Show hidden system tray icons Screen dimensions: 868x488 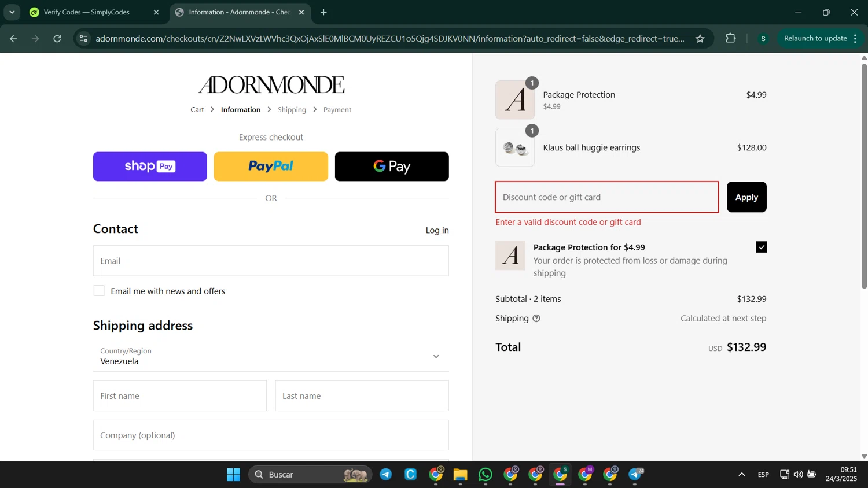[x=742, y=475]
